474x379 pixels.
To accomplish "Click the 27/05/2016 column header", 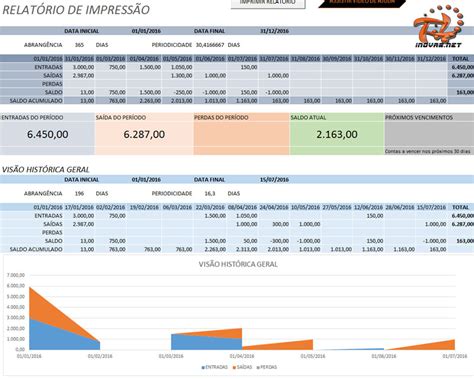I will coord(337,207).
